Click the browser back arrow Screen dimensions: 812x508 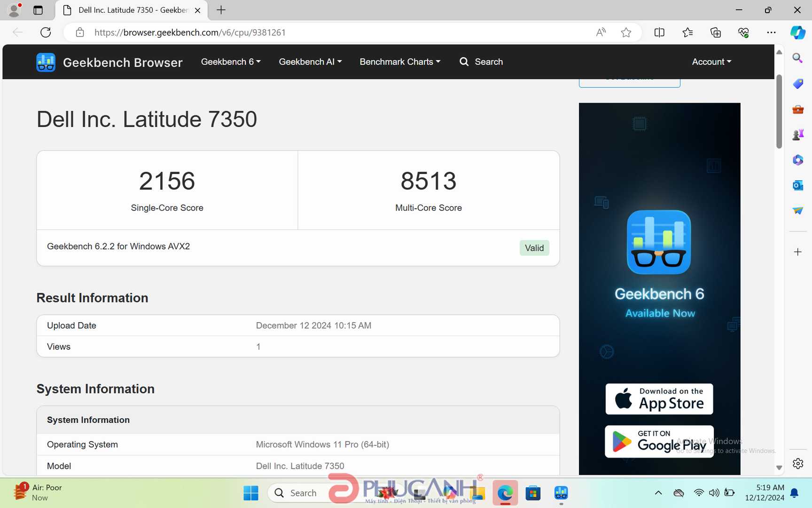click(17, 32)
